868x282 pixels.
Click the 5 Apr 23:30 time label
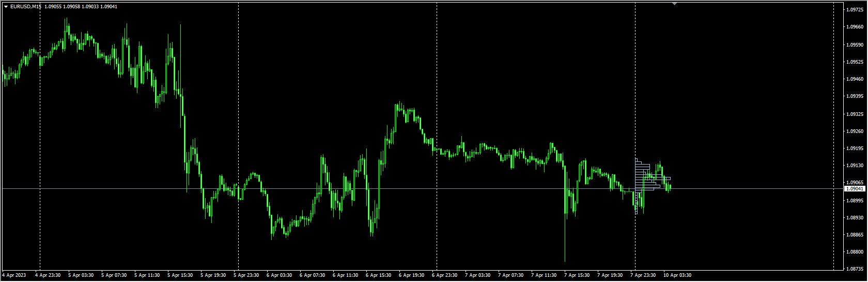246,275
